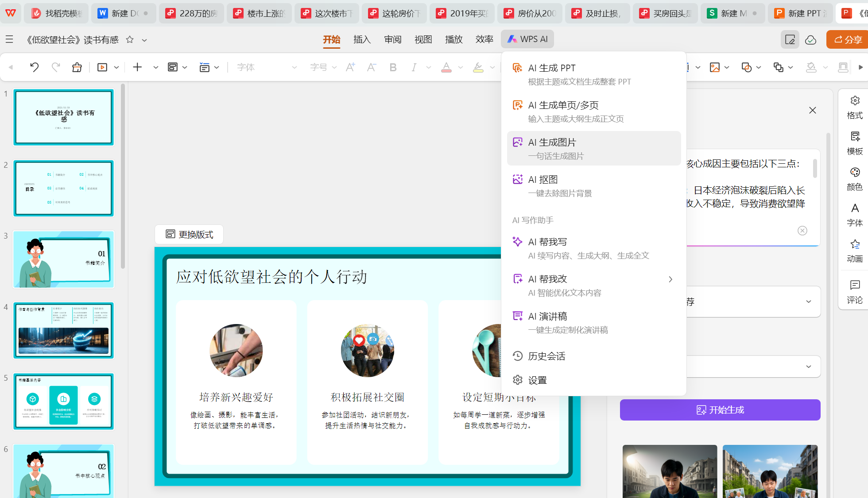Select slide 4 thumbnail
868x498 pixels.
click(64, 330)
